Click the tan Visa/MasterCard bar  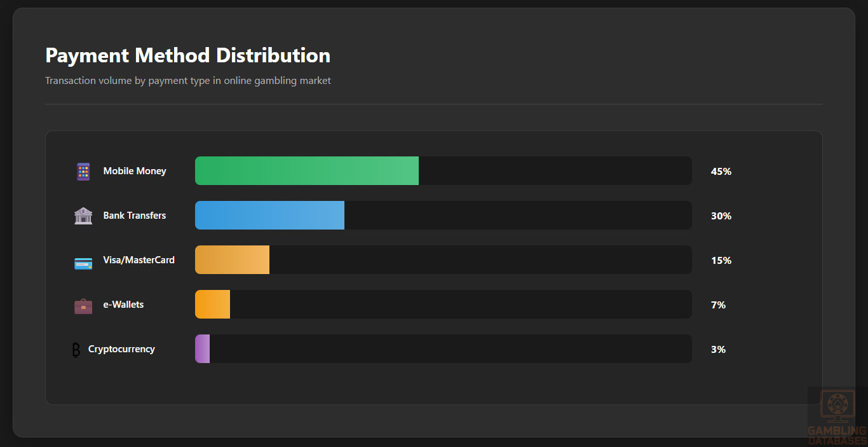[x=232, y=260]
